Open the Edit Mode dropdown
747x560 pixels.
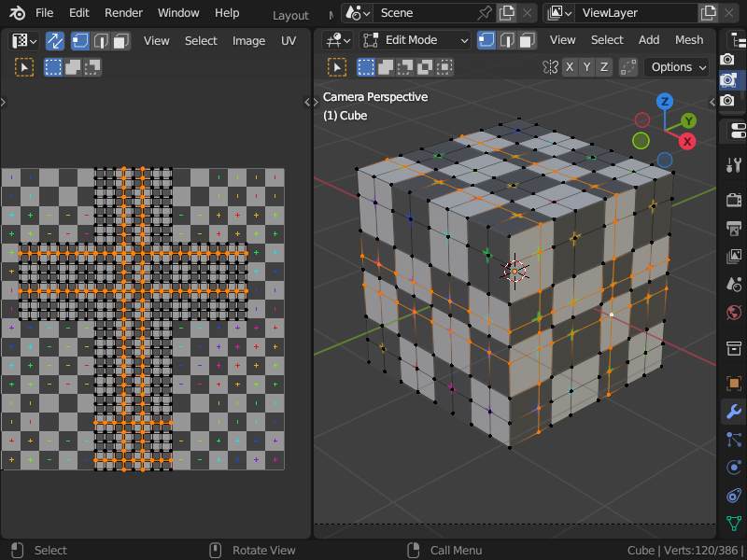[415, 40]
